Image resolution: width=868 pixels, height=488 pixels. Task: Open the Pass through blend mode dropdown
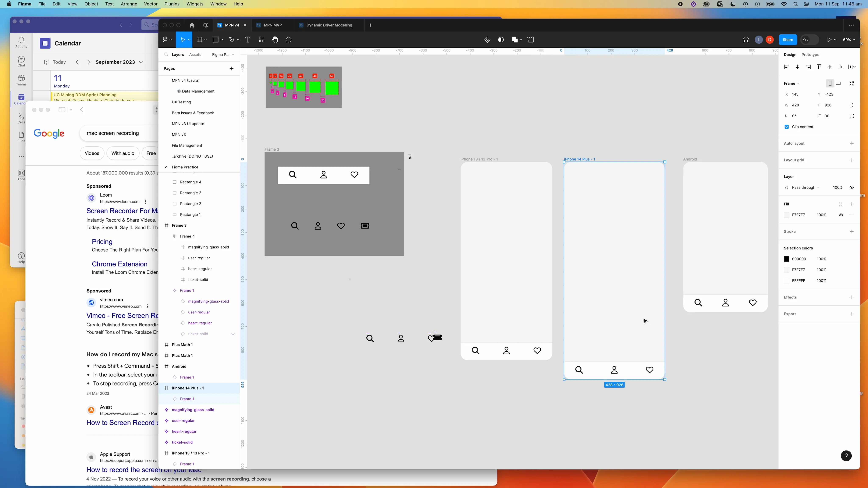click(805, 188)
